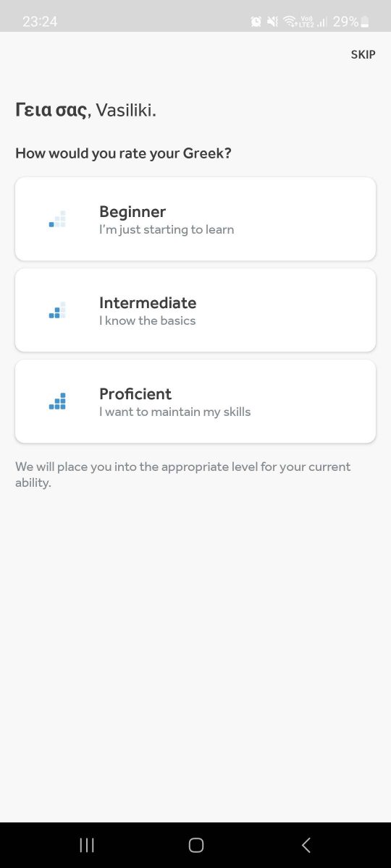Tap the alarm clock status icon
391x868 pixels.
tap(256, 22)
